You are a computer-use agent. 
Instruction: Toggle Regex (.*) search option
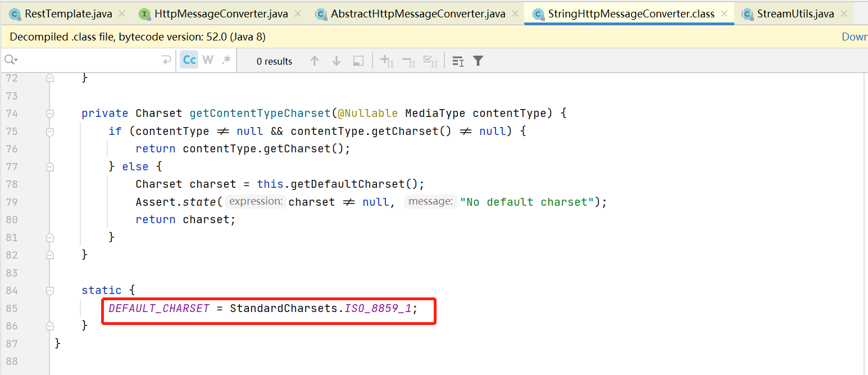click(x=226, y=60)
